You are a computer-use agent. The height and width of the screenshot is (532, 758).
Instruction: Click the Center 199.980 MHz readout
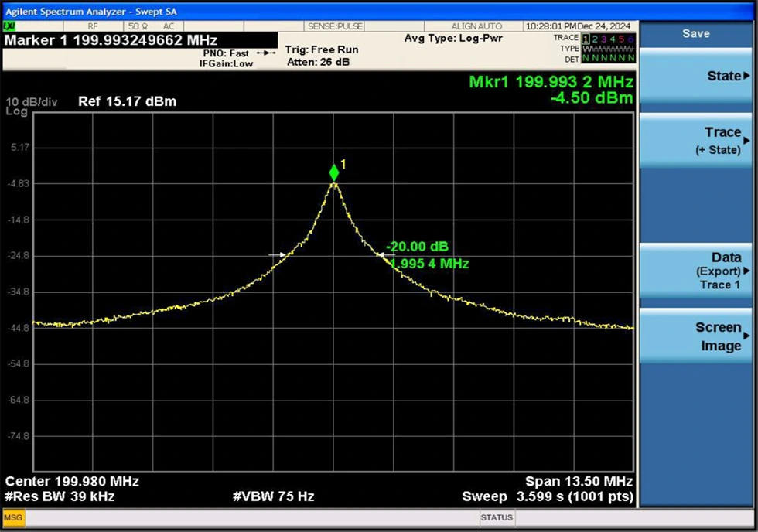[x=72, y=482]
